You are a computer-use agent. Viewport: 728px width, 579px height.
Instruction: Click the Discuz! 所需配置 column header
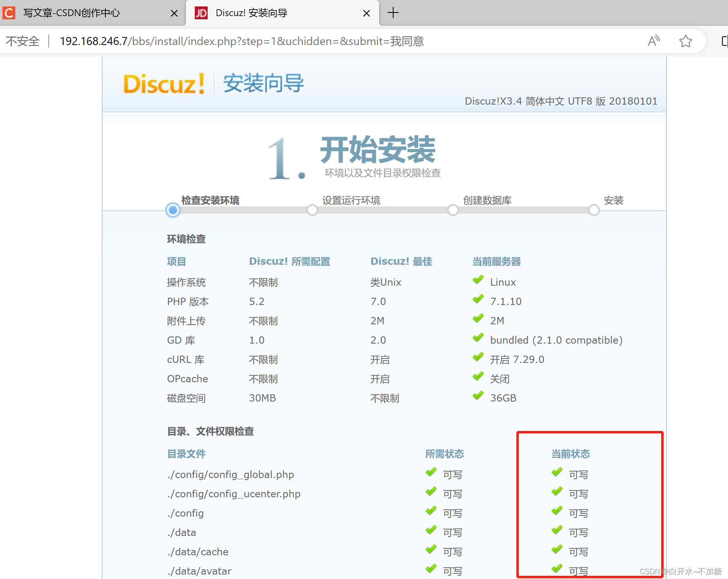290,262
